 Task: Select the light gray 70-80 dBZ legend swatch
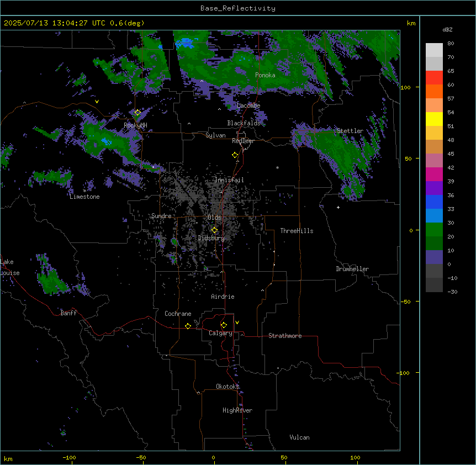(x=434, y=50)
